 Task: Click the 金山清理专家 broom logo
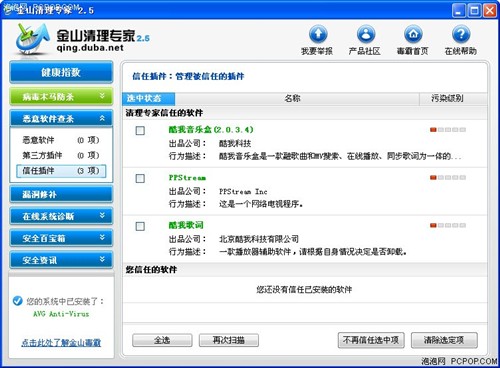coord(32,39)
